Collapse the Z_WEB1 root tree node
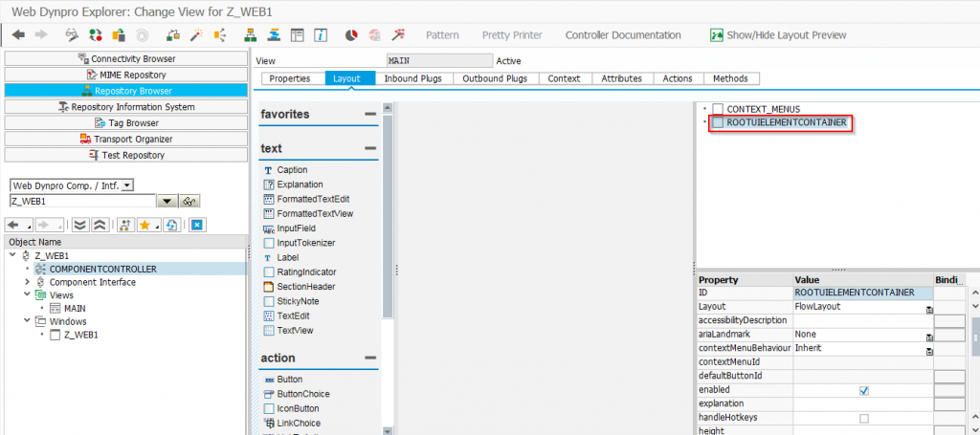Image resolution: width=980 pixels, height=435 pixels. [x=13, y=255]
